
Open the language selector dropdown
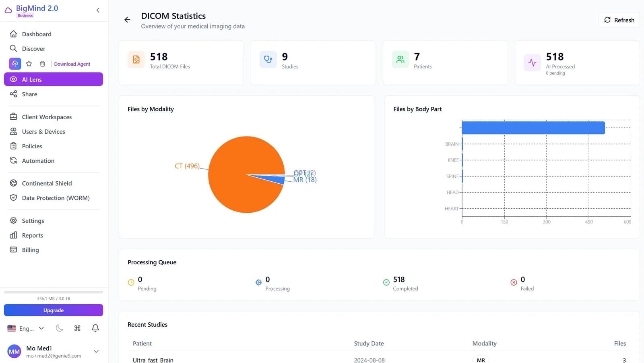(x=26, y=328)
